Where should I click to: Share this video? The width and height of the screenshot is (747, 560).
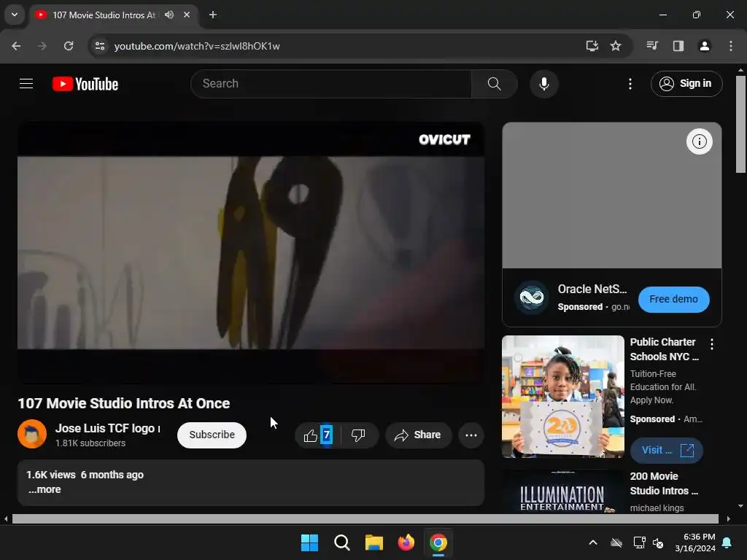pos(418,435)
